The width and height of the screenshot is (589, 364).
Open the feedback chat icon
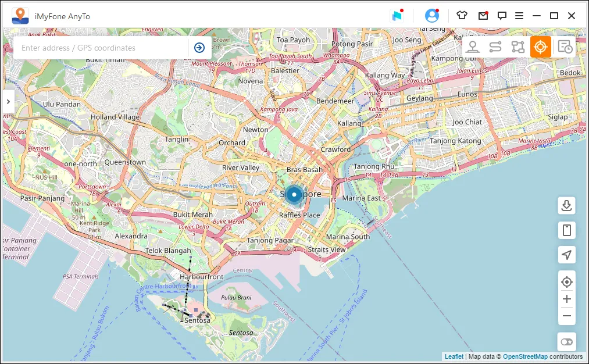(x=501, y=15)
